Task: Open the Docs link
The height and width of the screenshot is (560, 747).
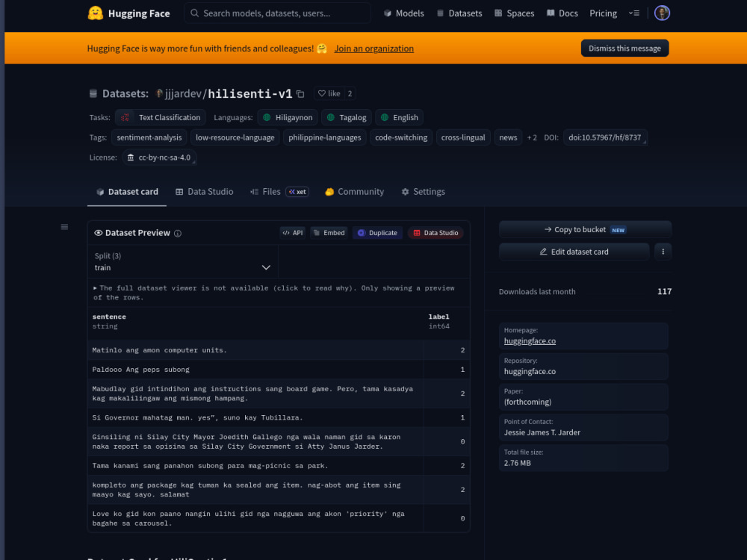Action: coord(562,13)
